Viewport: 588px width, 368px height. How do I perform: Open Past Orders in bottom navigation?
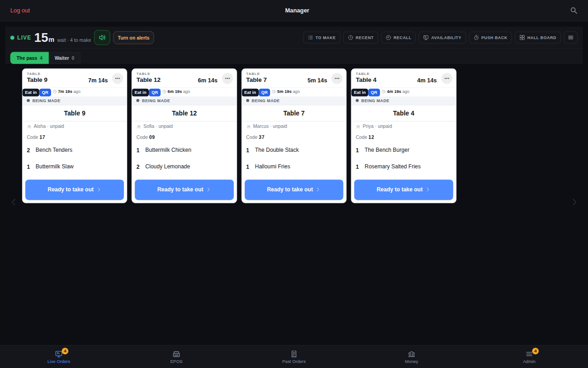tap(294, 357)
